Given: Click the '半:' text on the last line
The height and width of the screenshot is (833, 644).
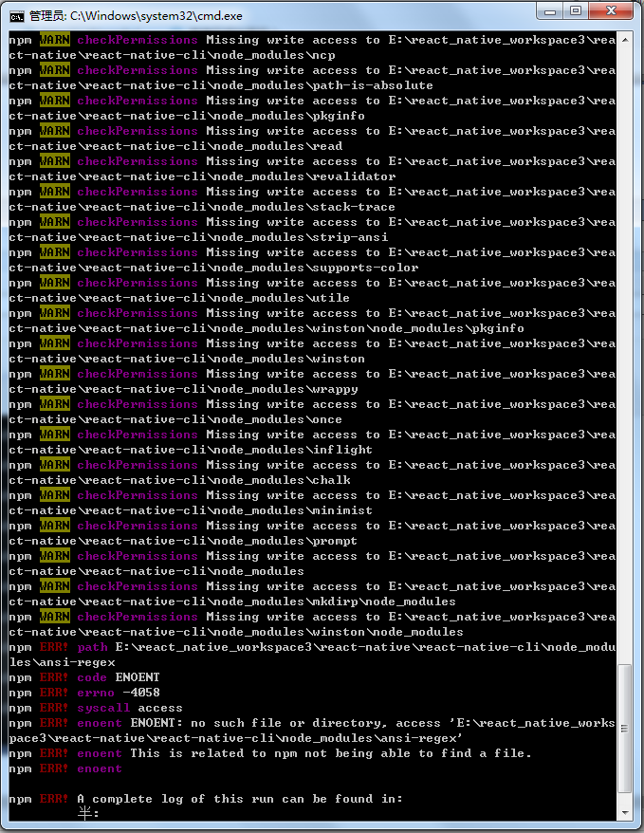Looking at the screenshot, I should pyautogui.click(x=88, y=813).
